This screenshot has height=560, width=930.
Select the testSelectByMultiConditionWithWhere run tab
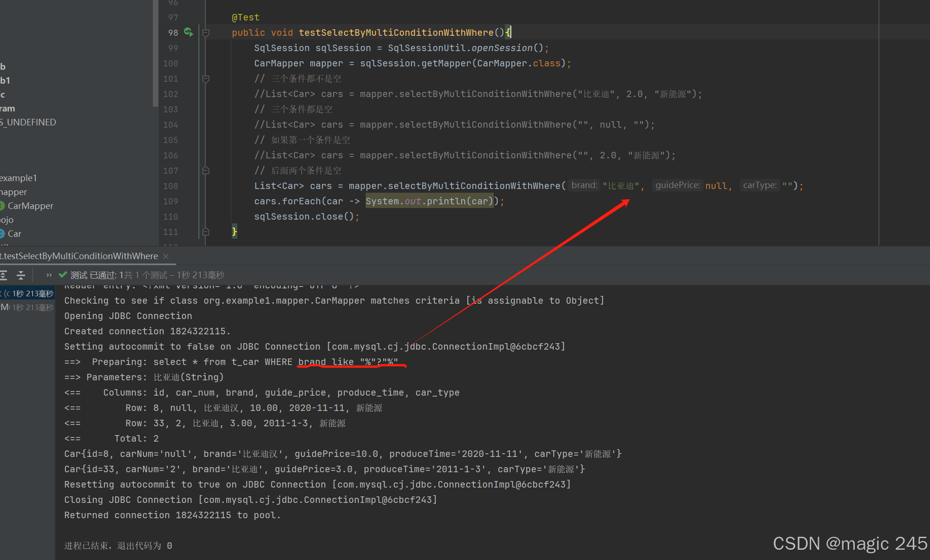(80, 256)
